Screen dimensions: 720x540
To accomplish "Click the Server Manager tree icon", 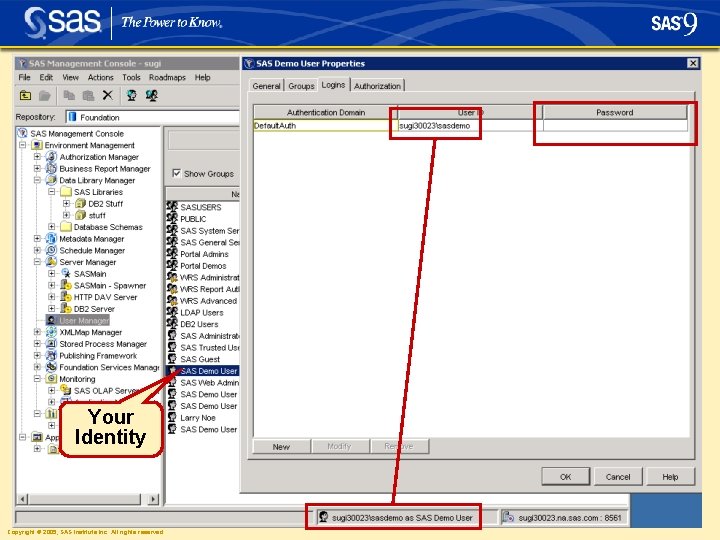I will pos(51,262).
